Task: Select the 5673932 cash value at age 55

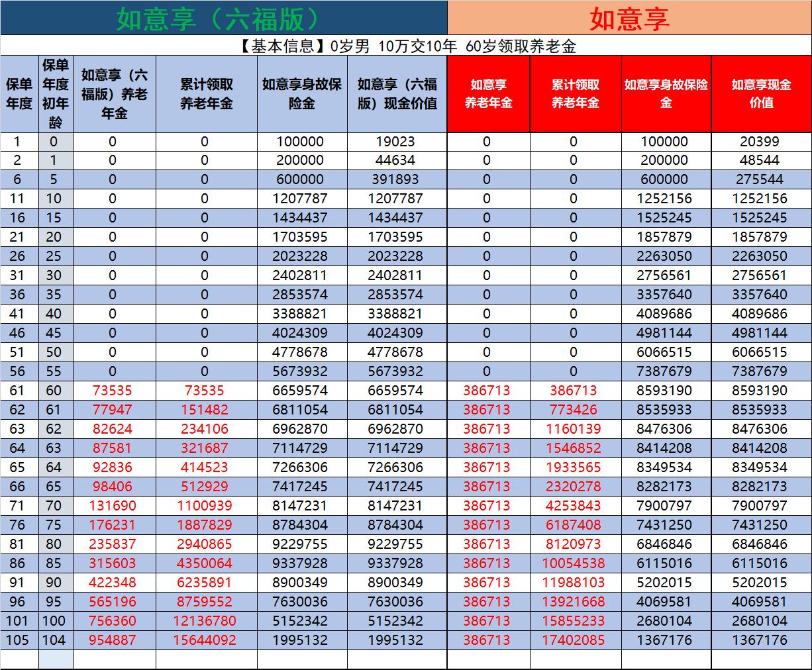Action: click(397, 372)
